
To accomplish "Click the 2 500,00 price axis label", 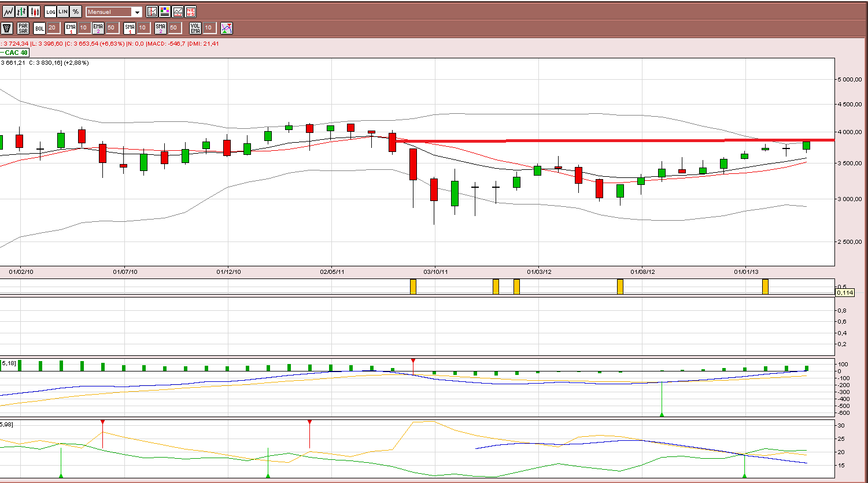I will pyautogui.click(x=851, y=241).
